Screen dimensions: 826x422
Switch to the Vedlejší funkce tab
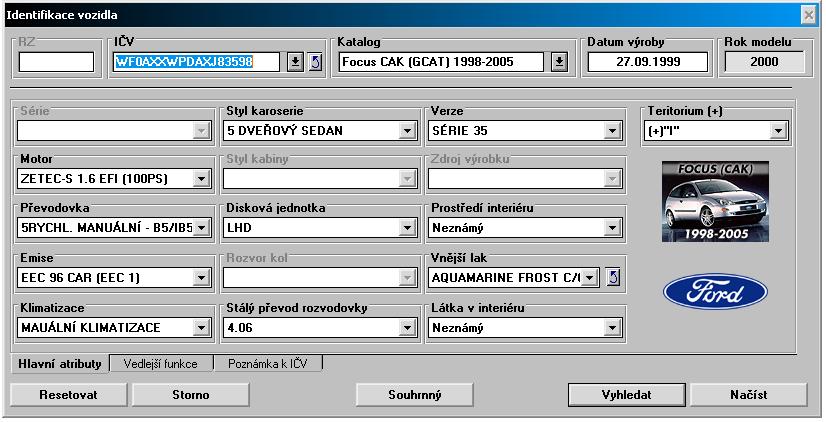[x=160, y=364]
